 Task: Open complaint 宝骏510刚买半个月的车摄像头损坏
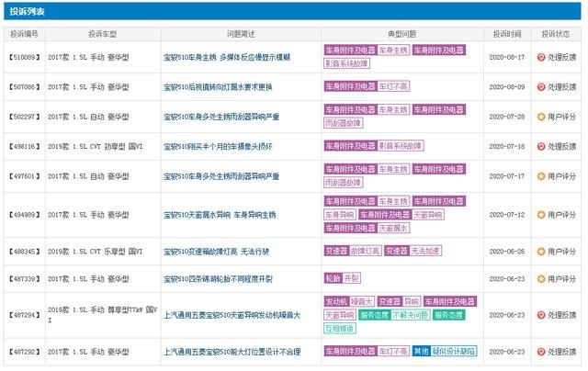point(218,147)
